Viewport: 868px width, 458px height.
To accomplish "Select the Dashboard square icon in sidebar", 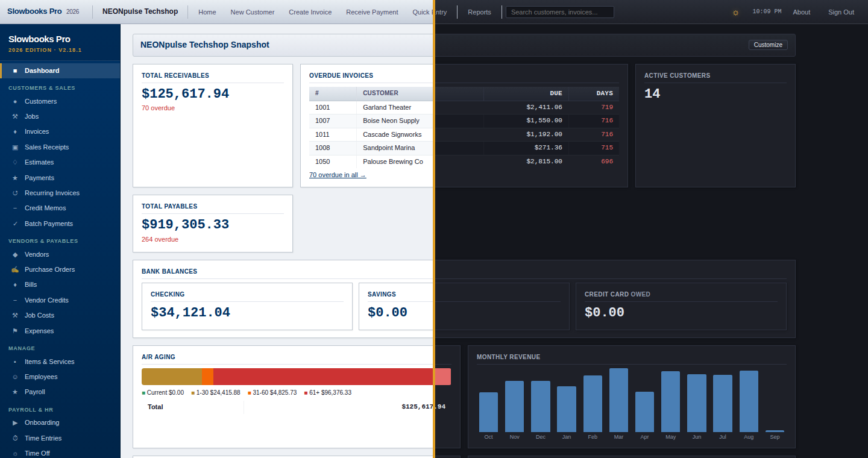I will click(15, 71).
